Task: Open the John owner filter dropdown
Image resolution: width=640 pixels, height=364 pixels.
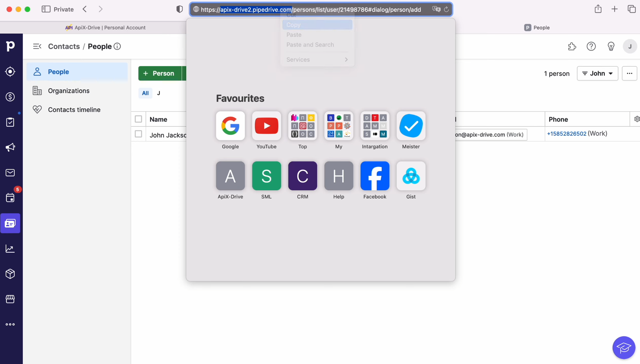Action: 597,73
